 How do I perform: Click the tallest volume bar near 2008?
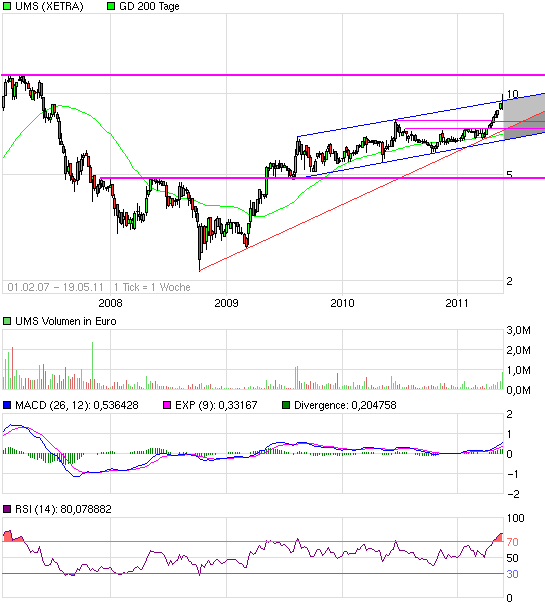click(92, 366)
